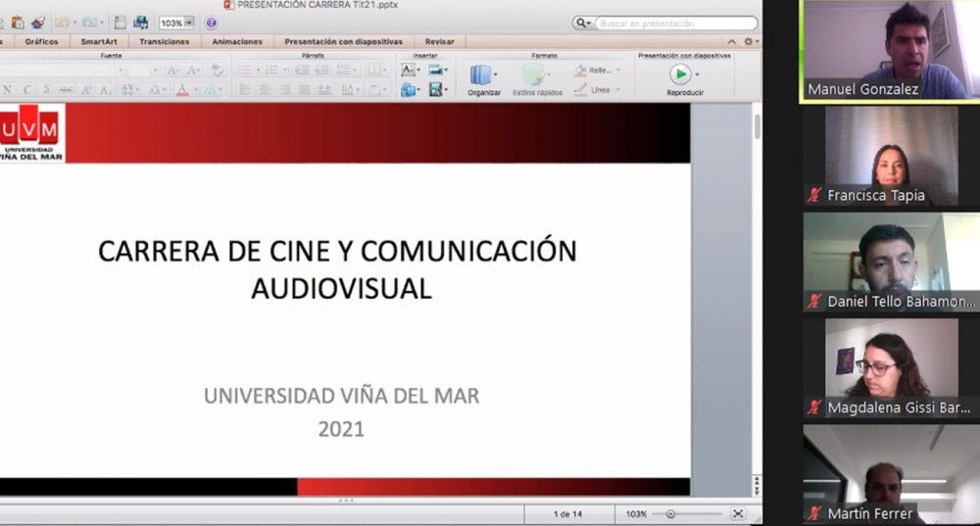Click the decrease font size icon
The image size is (980, 526).
193,71
